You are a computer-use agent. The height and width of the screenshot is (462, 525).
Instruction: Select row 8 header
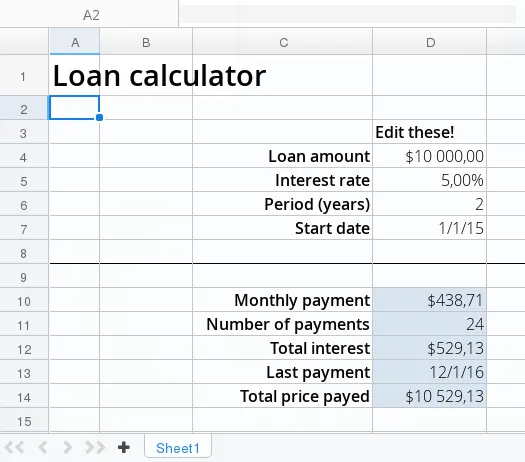24,252
